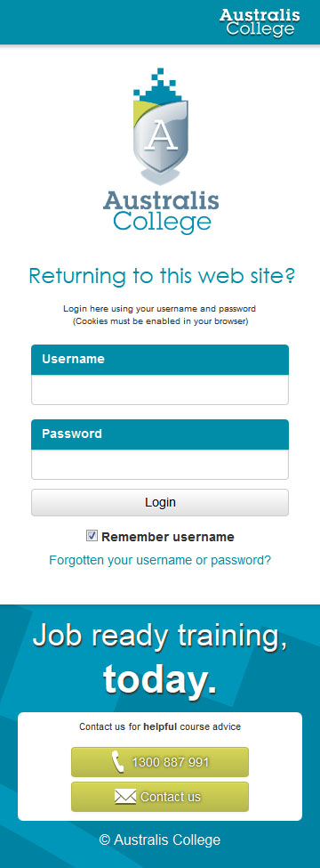The width and height of the screenshot is (320, 868).
Task: Click the phone handset icon
Action: coord(117,762)
